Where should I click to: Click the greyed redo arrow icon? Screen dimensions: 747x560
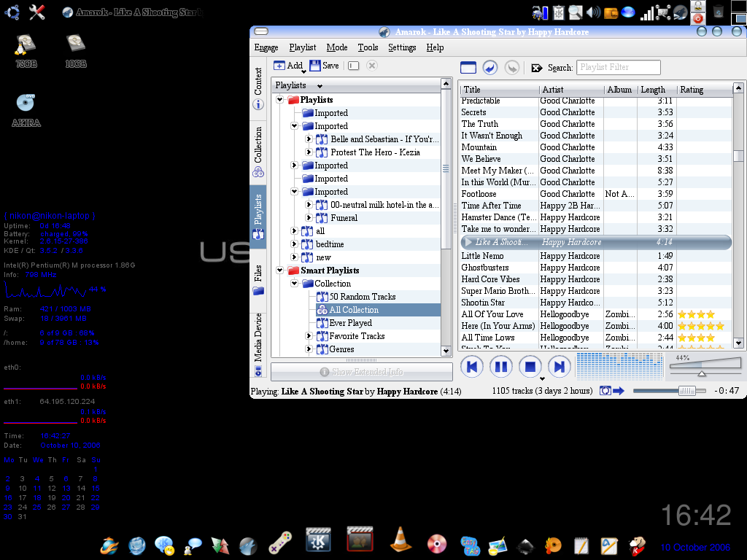511,68
